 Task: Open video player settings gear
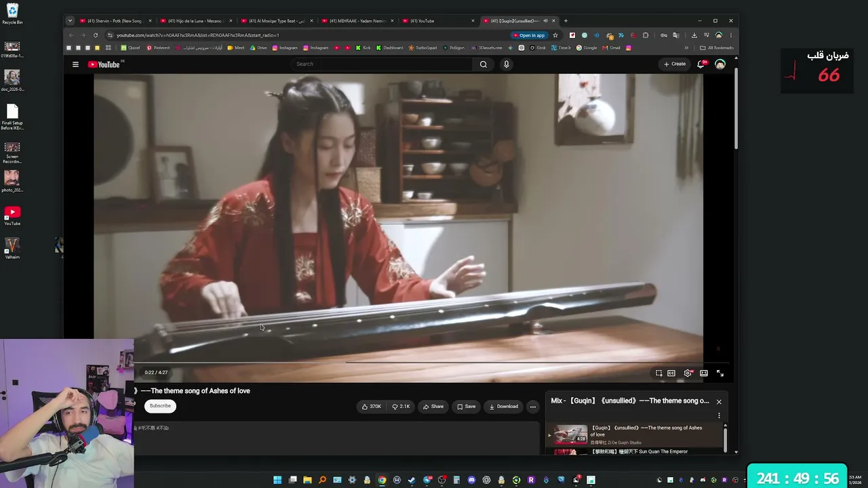click(688, 373)
